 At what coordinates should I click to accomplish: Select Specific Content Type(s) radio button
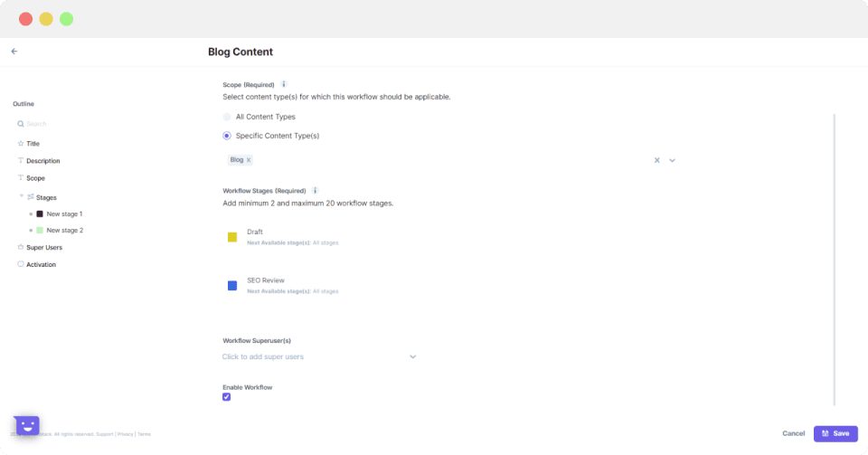(x=227, y=136)
